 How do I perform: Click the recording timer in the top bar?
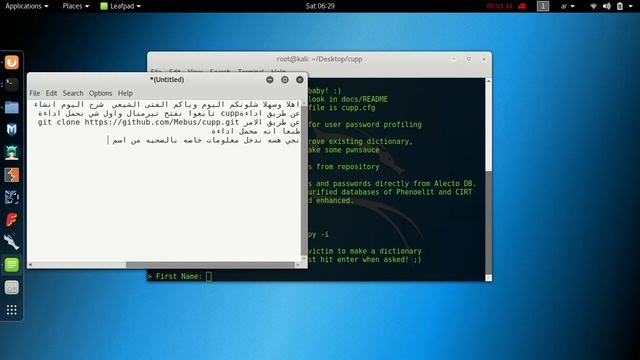pyautogui.click(x=499, y=6)
